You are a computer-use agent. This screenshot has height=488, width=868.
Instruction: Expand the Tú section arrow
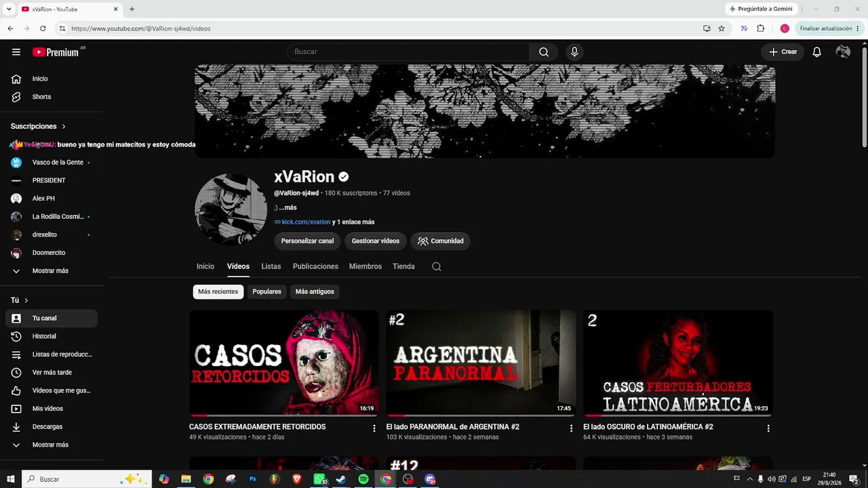coord(26,300)
